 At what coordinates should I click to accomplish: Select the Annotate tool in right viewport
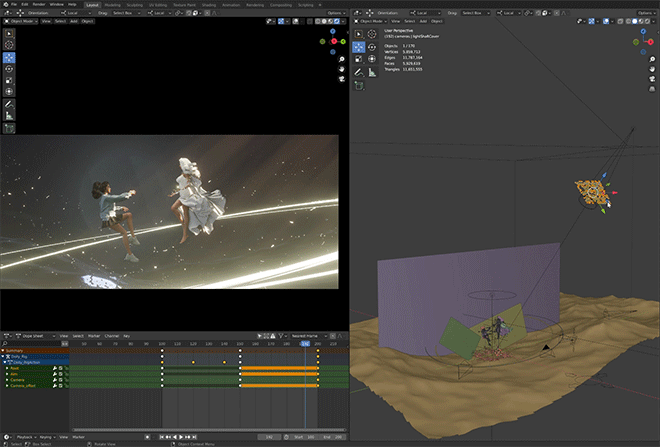pyautogui.click(x=359, y=72)
